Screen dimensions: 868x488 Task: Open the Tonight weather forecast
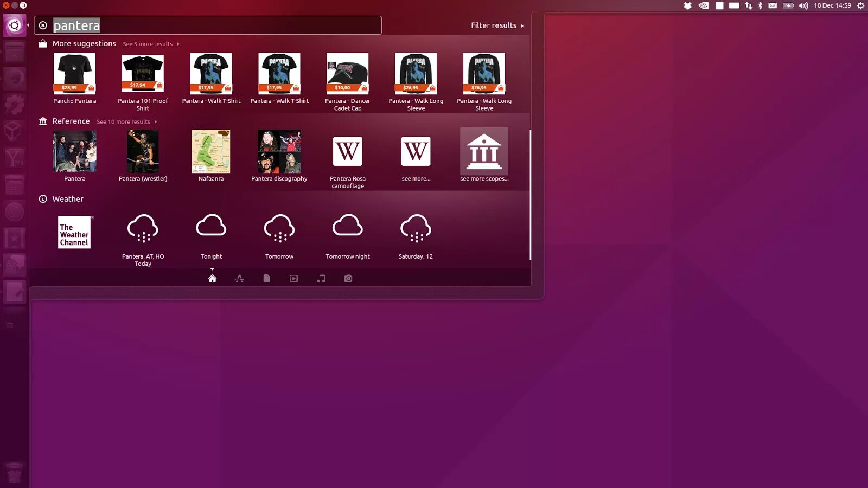[x=211, y=235]
